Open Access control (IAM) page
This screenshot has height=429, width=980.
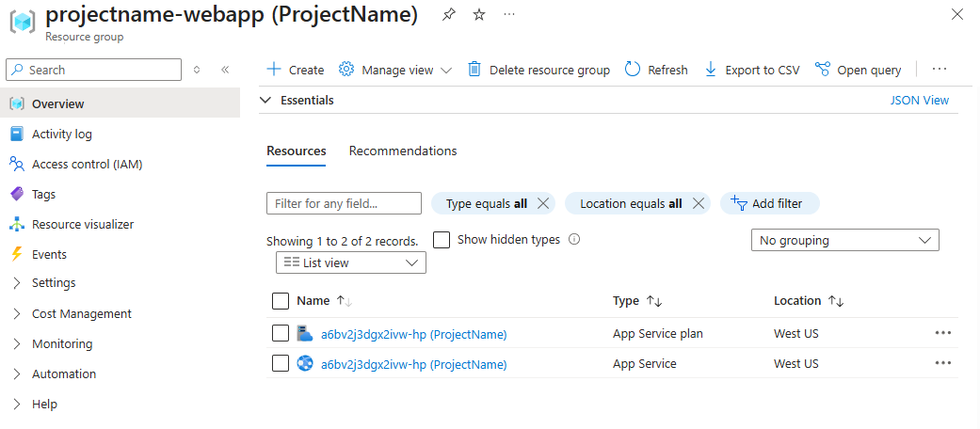pyautogui.click(x=87, y=165)
